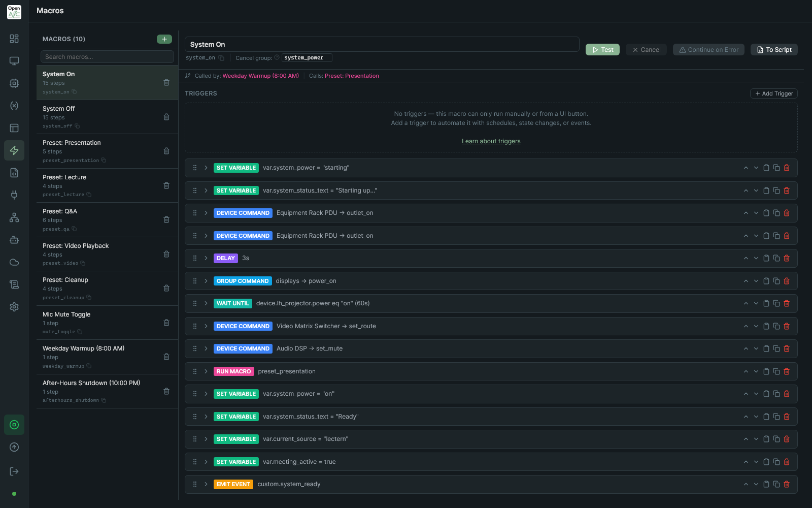Click the To Script button
812x508 pixels.
[x=774, y=49]
